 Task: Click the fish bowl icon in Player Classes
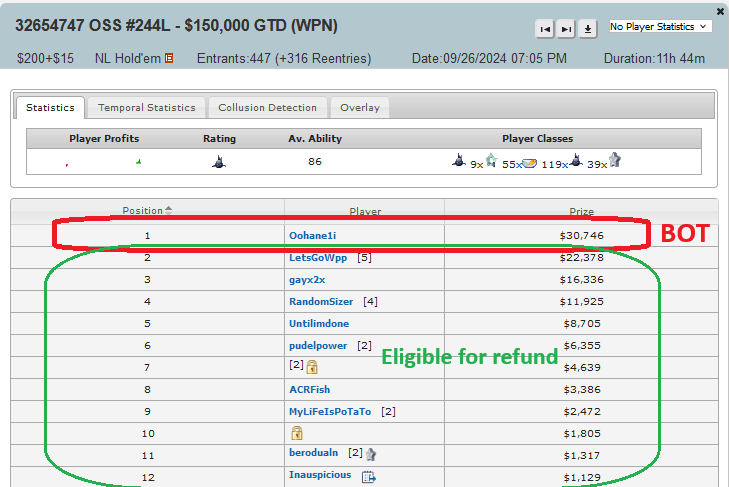coord(530,163)
